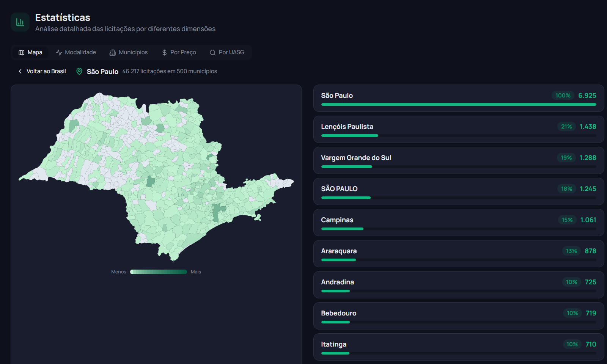Image resolution: width=607 pixels, height=364 pixels.
Task: Click the pulse icon beside Modalidade
Action: click(59, 53)
